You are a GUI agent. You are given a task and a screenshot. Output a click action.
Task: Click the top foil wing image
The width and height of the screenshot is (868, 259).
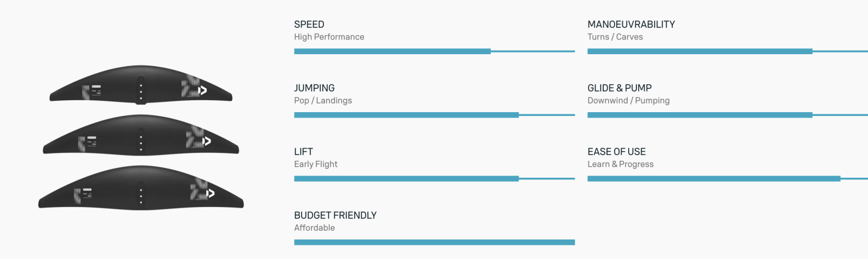coord(141,86)
